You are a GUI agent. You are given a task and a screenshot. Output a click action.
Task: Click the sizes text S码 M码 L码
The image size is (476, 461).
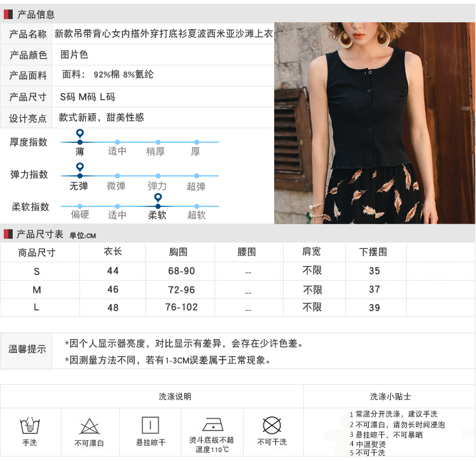(88, 97)
